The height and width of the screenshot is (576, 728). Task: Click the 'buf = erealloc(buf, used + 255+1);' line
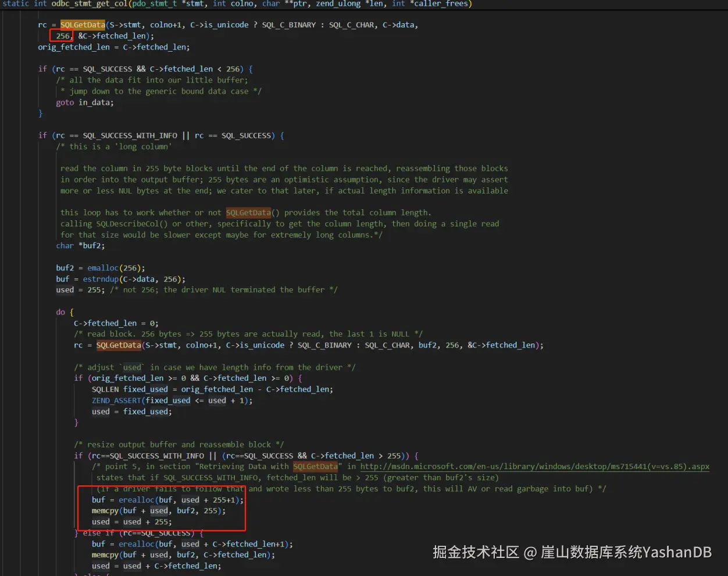[x=167, y=500]
